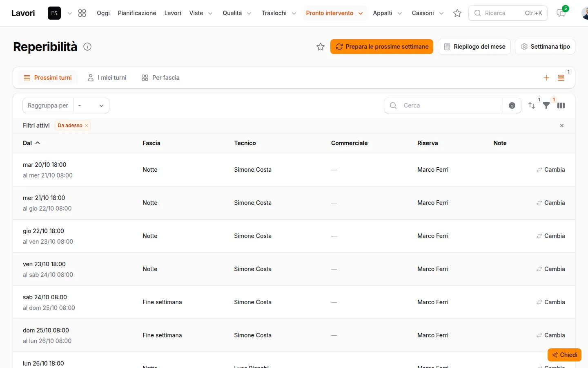Remove the Da adesso filter chip
The width and height of the screenshot is (588, 368).
(x=87, y=126)
